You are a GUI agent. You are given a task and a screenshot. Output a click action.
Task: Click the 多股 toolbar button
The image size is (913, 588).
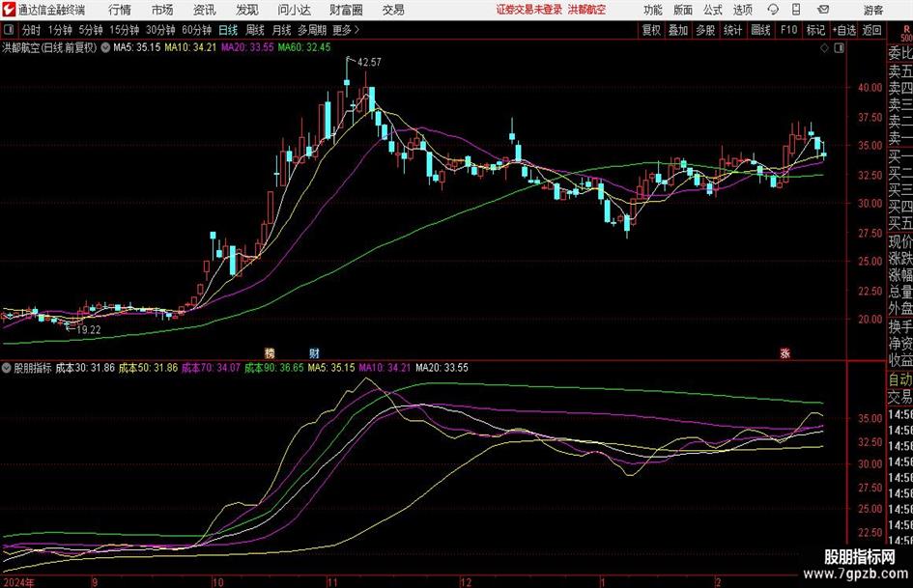(705, 30)
